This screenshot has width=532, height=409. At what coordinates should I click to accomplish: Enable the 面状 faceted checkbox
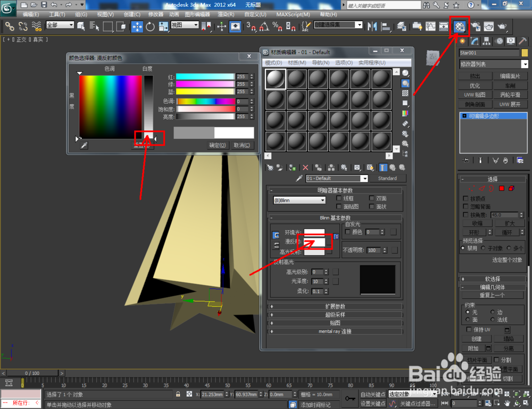371,206
